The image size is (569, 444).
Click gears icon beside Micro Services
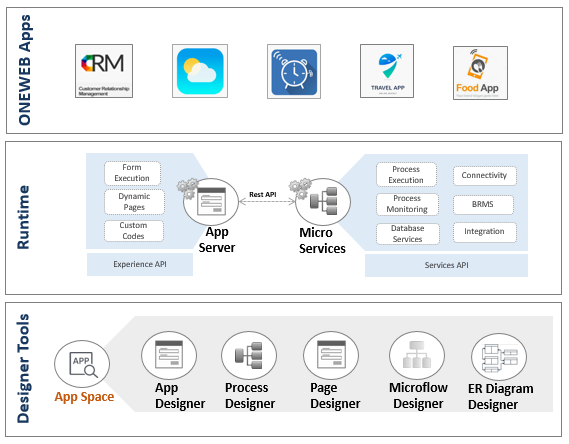click(300, 188)
